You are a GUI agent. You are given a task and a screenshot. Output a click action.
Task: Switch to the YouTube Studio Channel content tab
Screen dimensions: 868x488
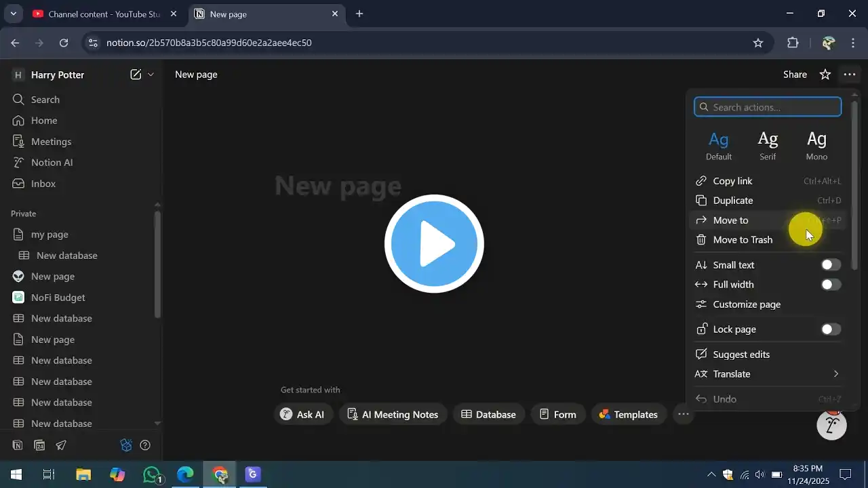tap(104, 14)
